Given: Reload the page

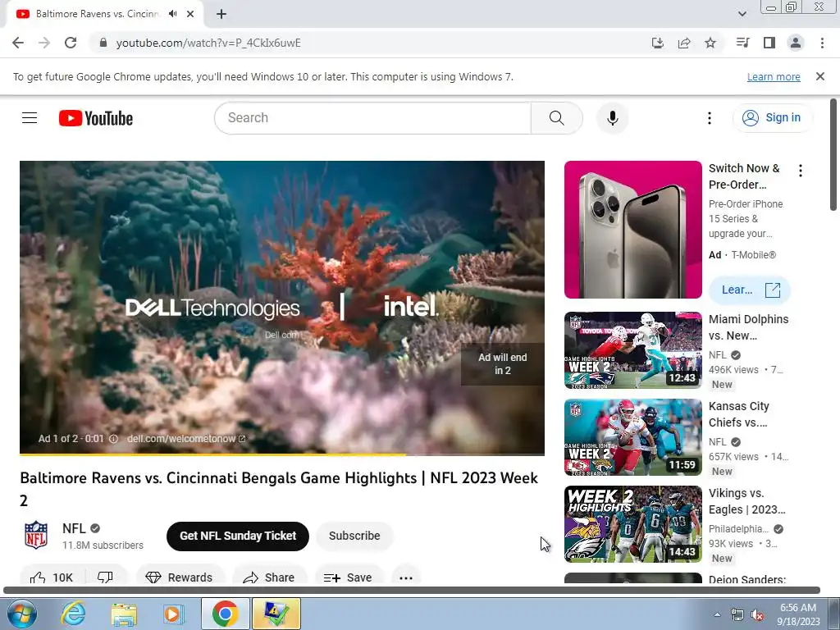Looking at the screenshot, I should (x=71, y=43).
